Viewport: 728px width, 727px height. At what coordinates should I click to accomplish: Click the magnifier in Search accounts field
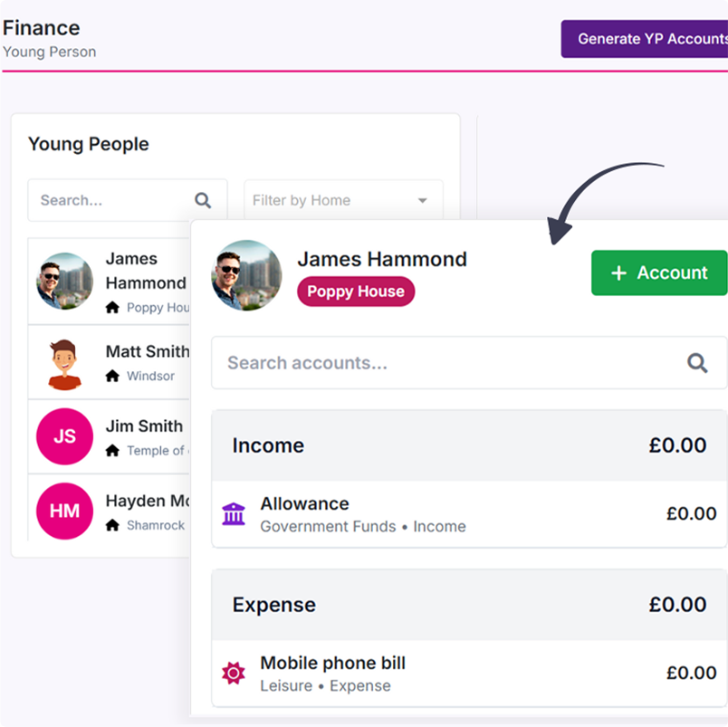click(x=697, y=362)
